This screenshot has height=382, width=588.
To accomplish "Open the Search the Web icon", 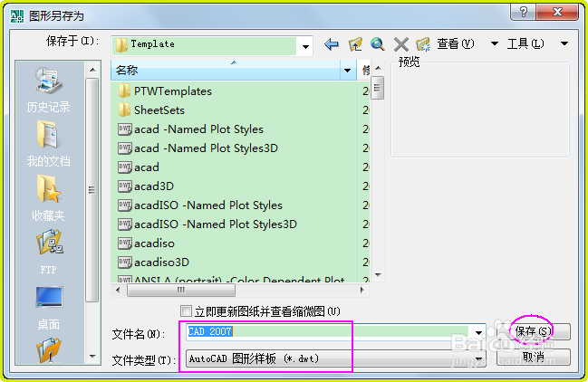I will point(378,44).
